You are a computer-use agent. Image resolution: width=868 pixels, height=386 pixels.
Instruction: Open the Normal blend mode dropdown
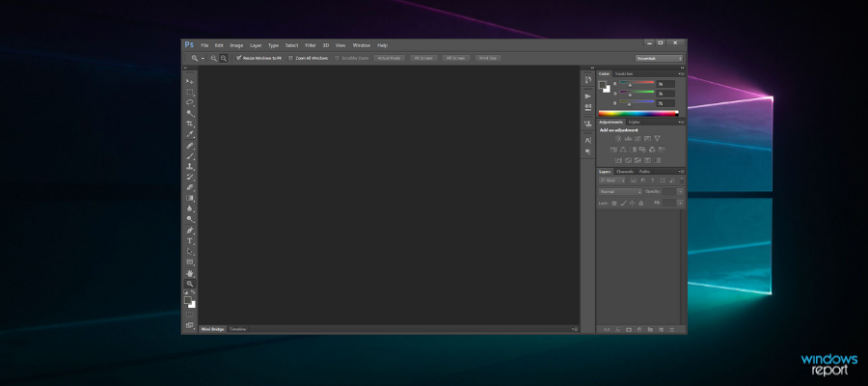[x=620, y=191]
